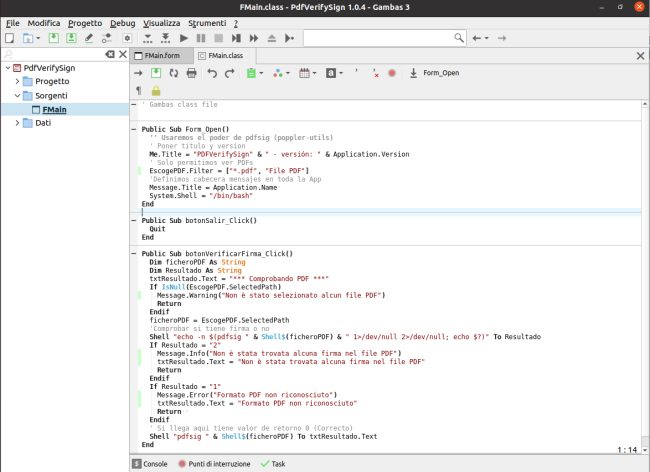Open the history dropdown beside back arrow
The width and height of the screenshot is (650, 472).
[x=487, y=38]
